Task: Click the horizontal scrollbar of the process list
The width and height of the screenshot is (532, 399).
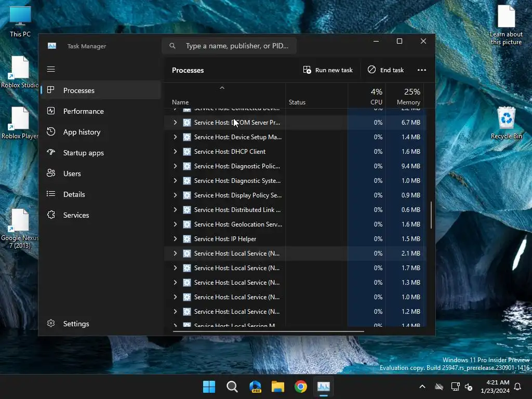Action: pyautogui.click(x=269, y=331)
